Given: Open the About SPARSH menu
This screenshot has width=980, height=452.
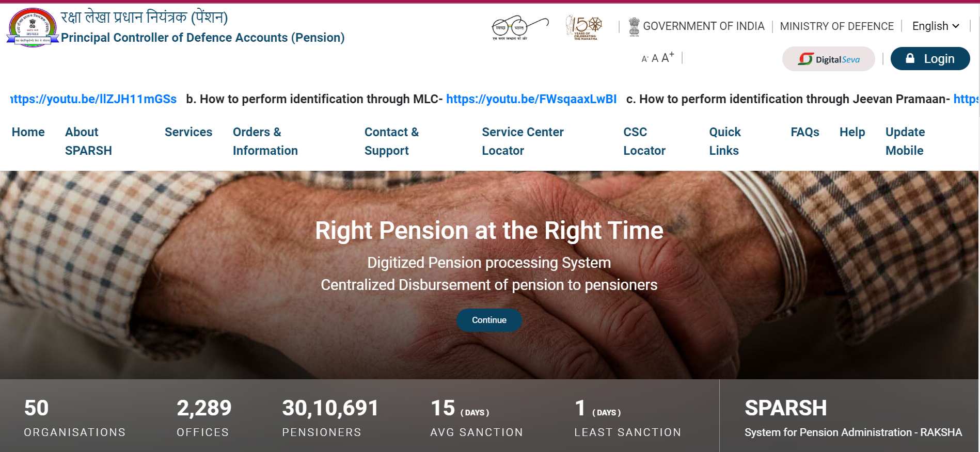Looking at the screenshot, I should click(x=88, y=141).
